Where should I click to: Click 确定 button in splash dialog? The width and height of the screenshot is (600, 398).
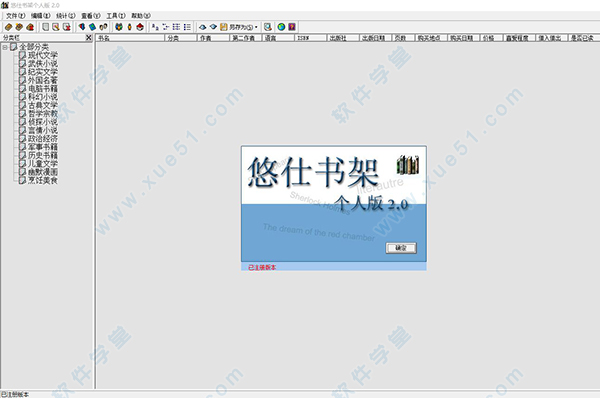[x=401, y=248]
